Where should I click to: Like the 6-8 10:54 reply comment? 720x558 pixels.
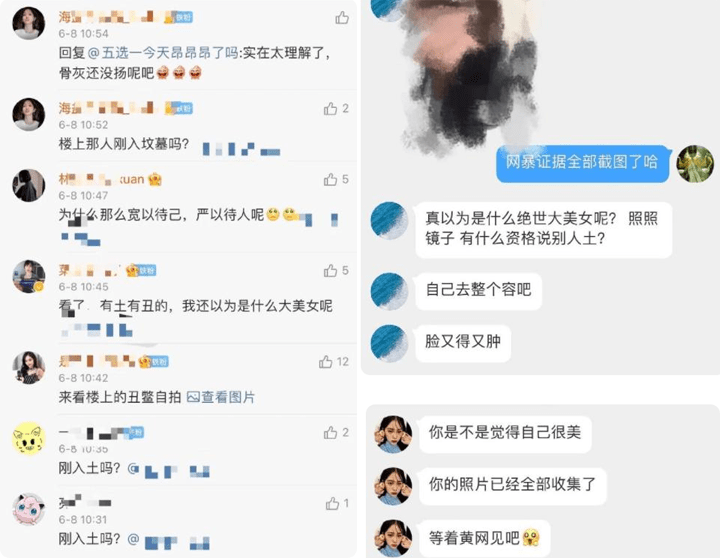342,18
